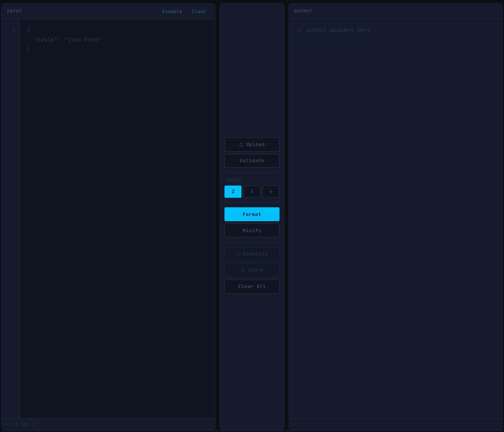
Task: Run the Validate action
Action: point(252,161)
